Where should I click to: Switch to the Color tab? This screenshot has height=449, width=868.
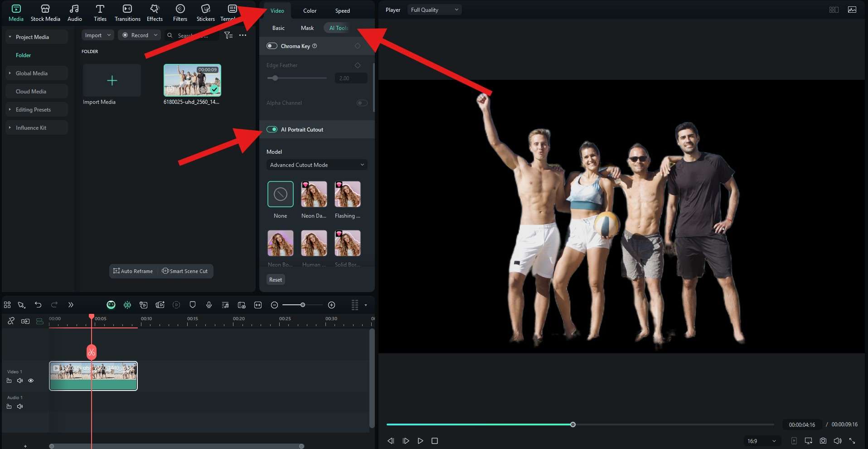point(310,10)
